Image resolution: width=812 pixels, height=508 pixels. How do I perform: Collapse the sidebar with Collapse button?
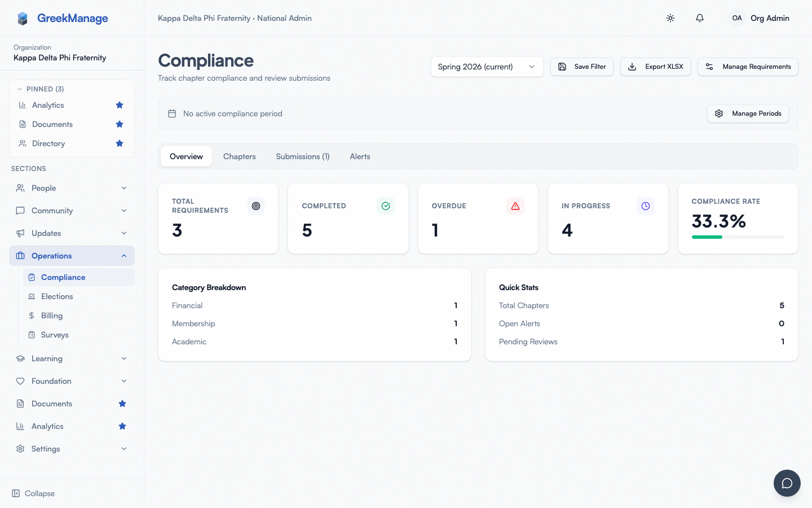coord(34,493)
